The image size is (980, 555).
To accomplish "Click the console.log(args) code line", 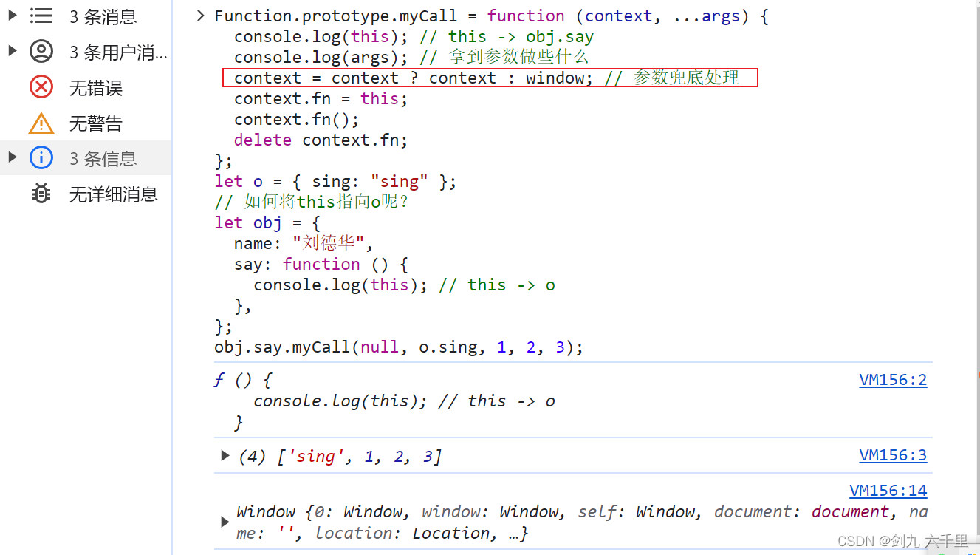I will tap(411, 58).
